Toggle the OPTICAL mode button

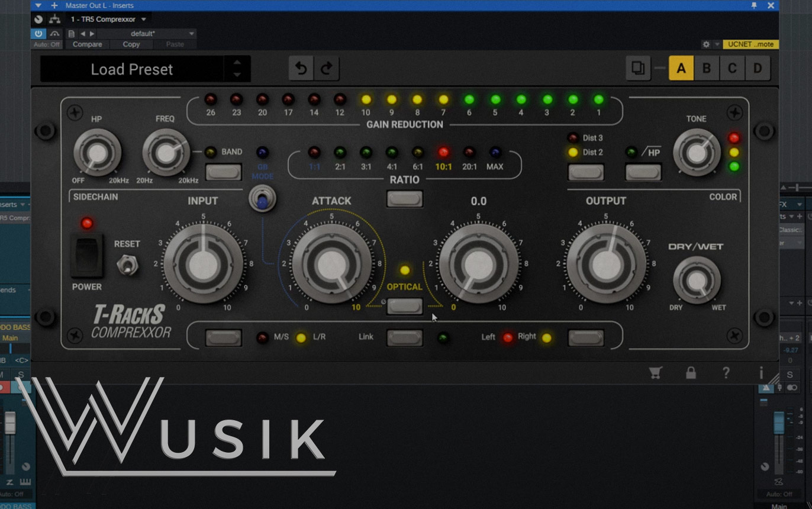point(405,306)
